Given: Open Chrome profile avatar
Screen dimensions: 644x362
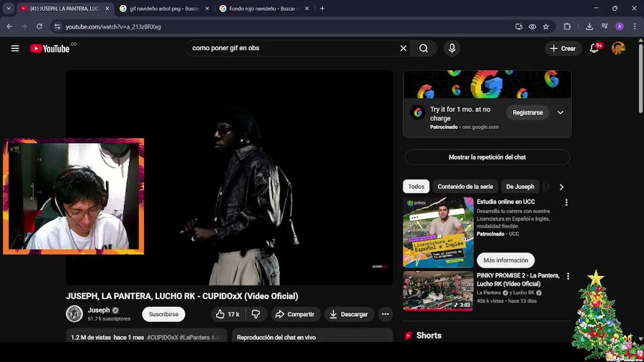Looking at the screenshot, I should point(619,27).
